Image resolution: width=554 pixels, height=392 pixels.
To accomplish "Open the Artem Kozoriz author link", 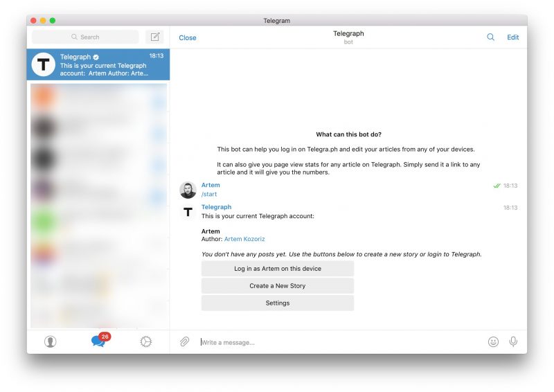I will (x=244, y=239).
